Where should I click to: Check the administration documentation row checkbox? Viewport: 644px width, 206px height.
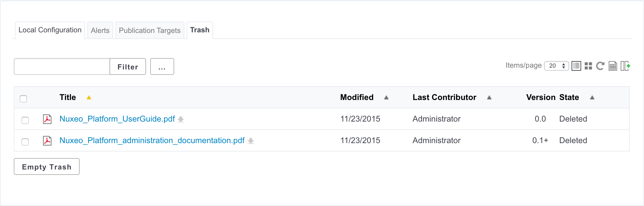[25, 142]
